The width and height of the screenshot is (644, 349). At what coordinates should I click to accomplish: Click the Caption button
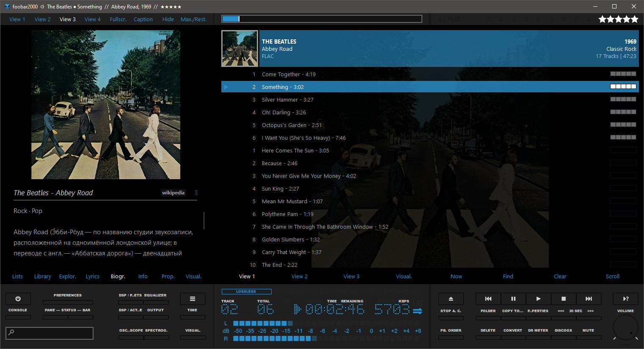coord(143,19)
